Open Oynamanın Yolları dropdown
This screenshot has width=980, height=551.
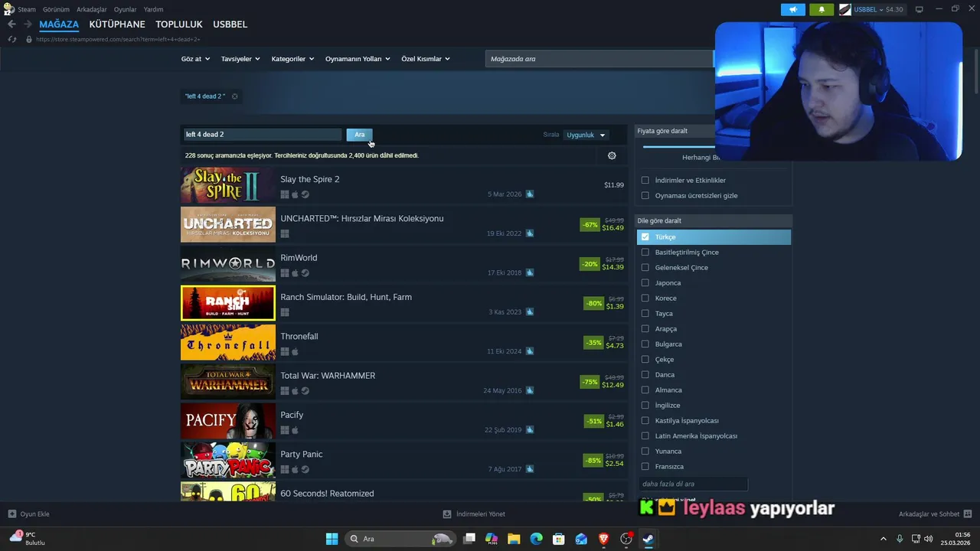tap(358, 59)
